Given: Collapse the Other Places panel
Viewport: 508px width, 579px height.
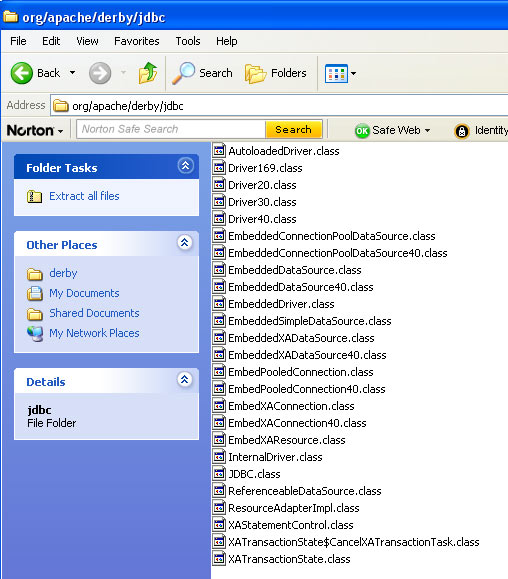Looking at the screenshot, I should (185, 242).
